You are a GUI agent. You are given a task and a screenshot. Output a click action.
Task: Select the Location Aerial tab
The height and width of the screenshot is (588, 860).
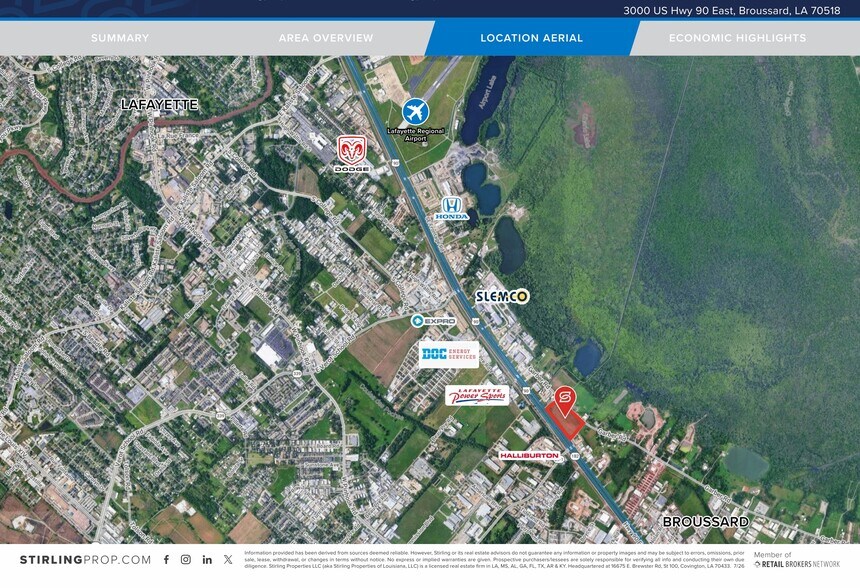[x=531, y=38]
